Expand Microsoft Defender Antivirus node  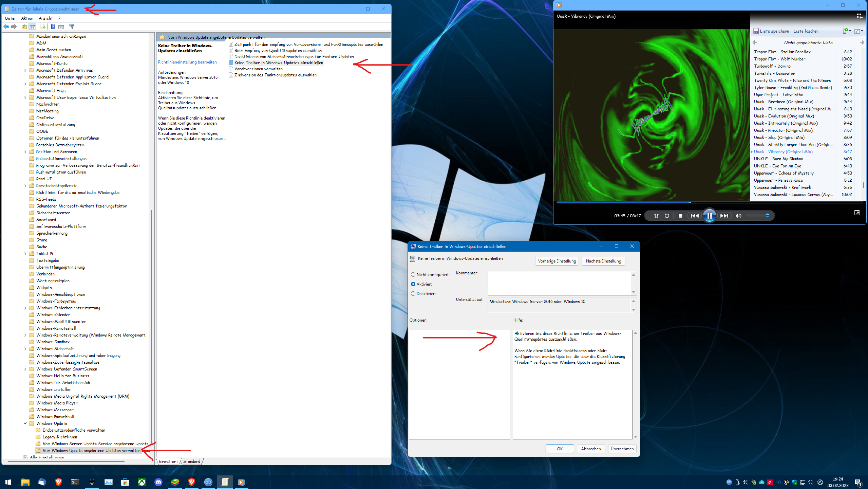(25, 70)
